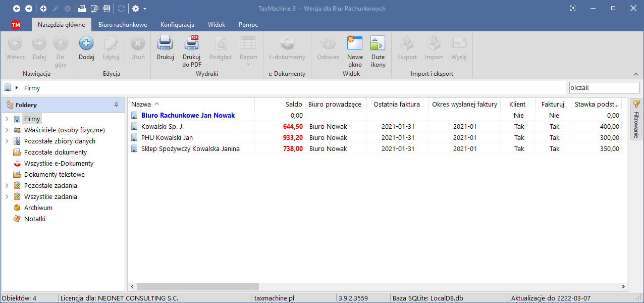Sort the list by Saldo column header

point(279,104)
